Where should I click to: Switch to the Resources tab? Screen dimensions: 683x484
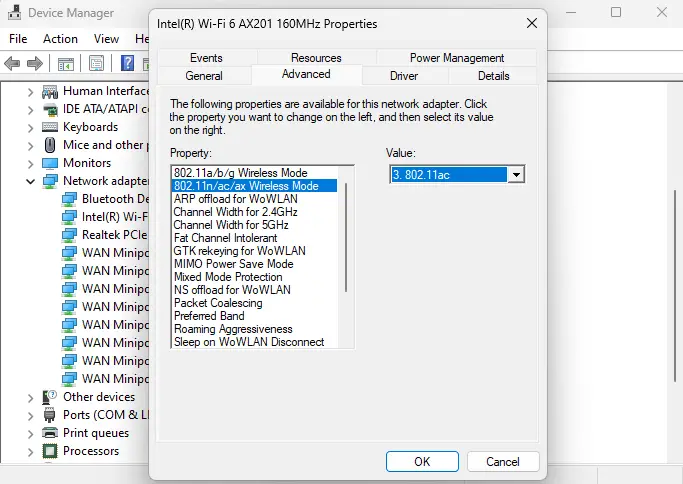pyautogui.click(x=316, y=58)
